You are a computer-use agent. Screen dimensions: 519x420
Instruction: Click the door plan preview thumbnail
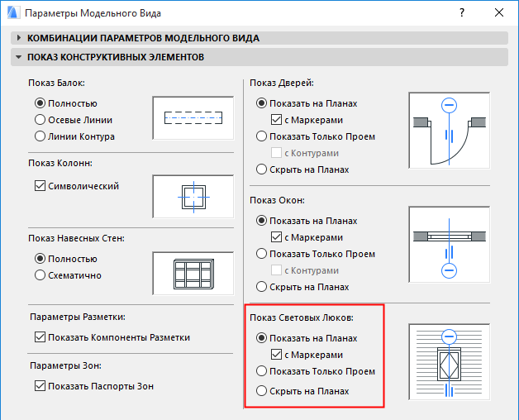(449, 131)
